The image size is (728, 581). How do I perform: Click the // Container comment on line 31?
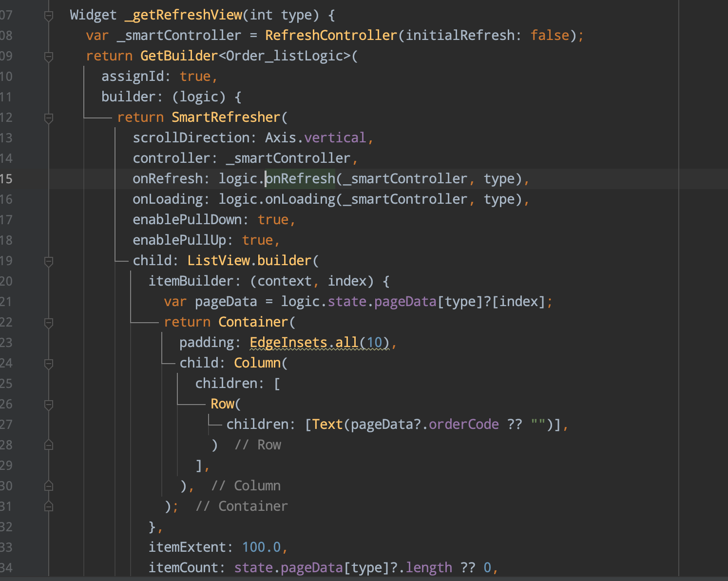coord(241,506)
